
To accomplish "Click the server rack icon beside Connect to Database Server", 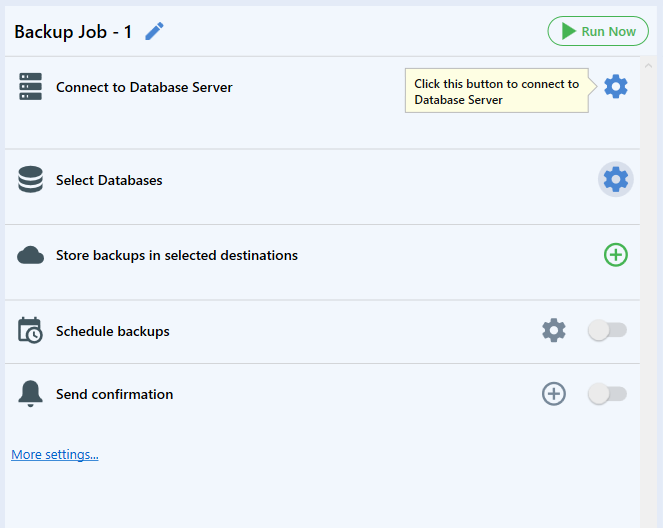I will [30, 86].
